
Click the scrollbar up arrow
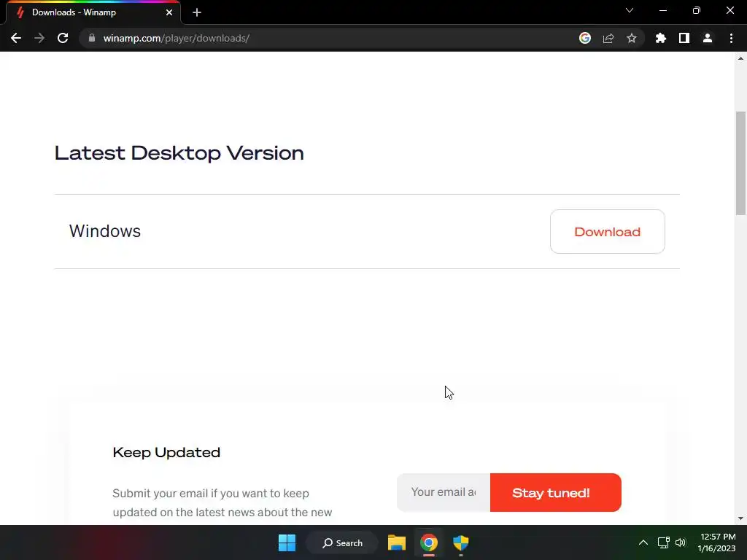[741, 58]
